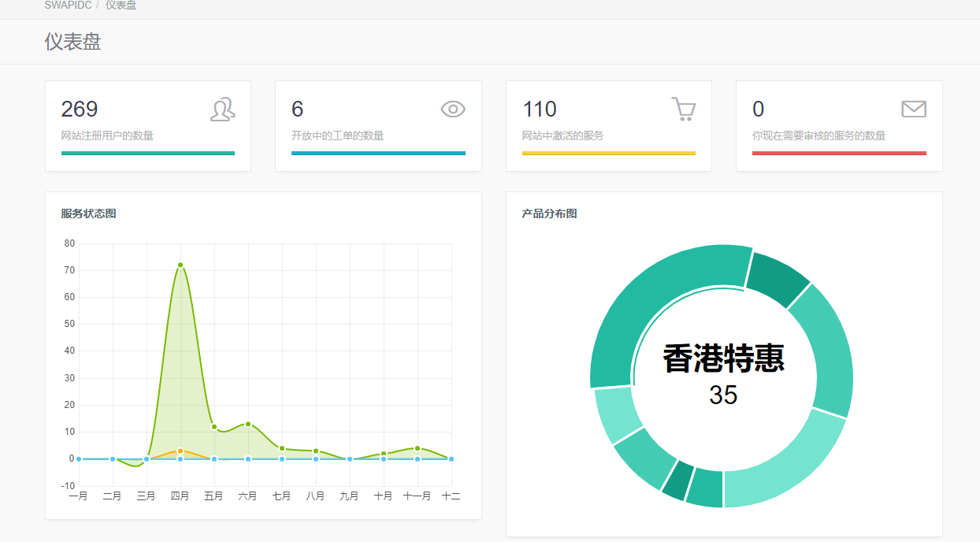Click the 网站注册用户的数量 label
The image size is (980, 542).
tap(107, 135)
